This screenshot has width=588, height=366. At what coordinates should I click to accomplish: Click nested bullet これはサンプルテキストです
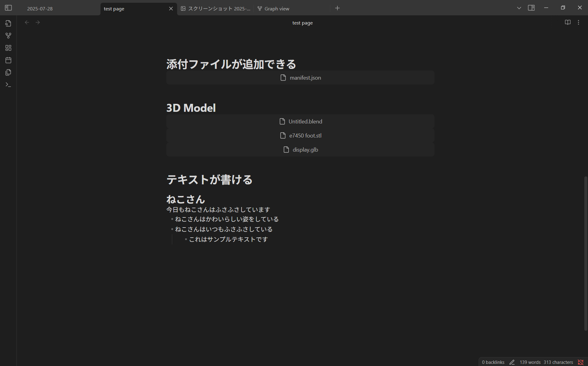(228, 240)
